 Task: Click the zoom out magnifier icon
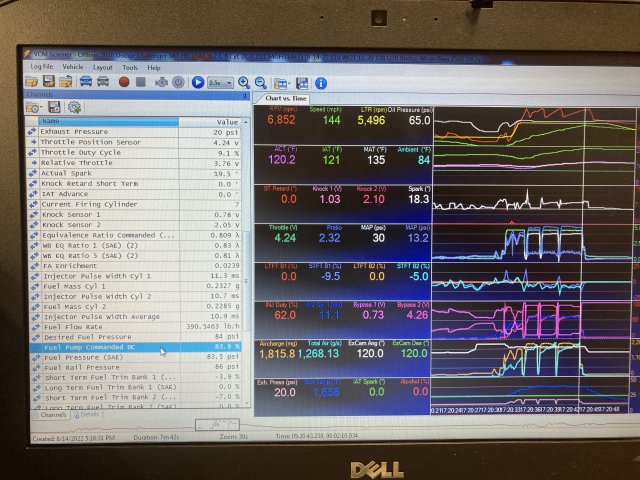(261, 83)
